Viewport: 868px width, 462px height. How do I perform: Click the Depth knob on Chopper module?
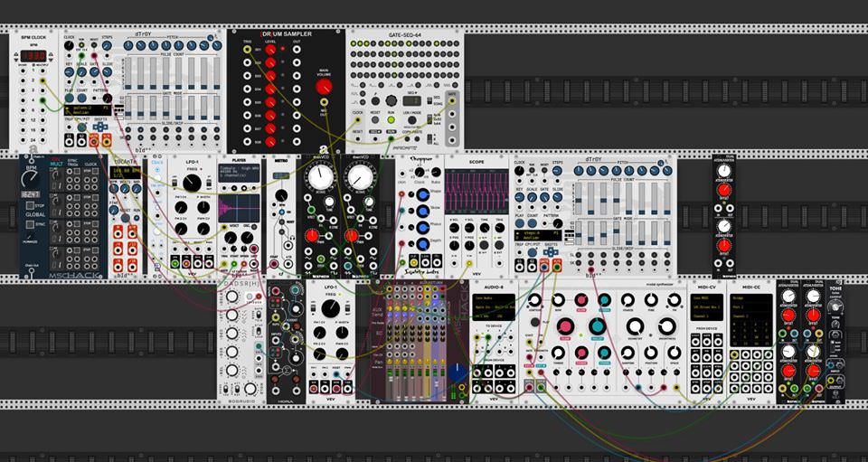[423, 244]
